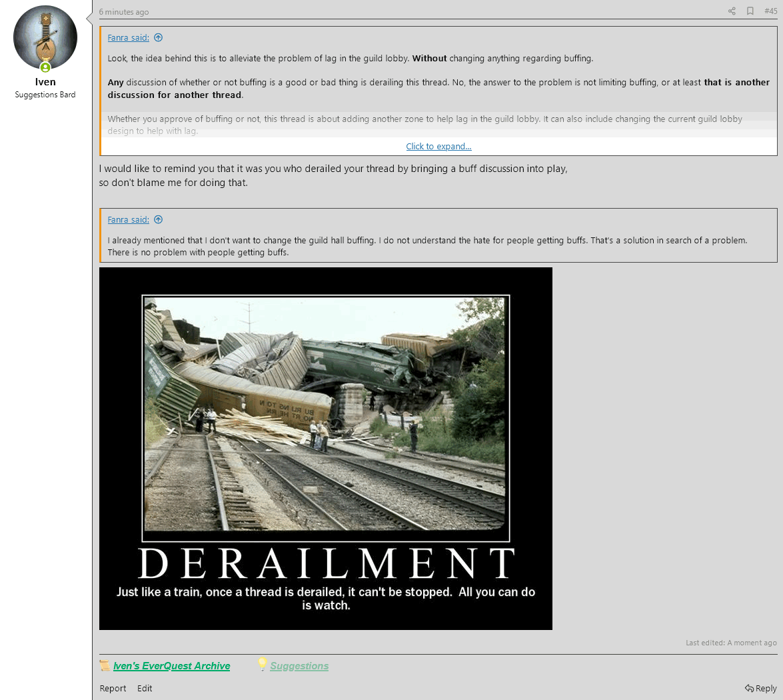Reply to Iven's post
Screen dimensions: 783x700
tap(761, 689)
